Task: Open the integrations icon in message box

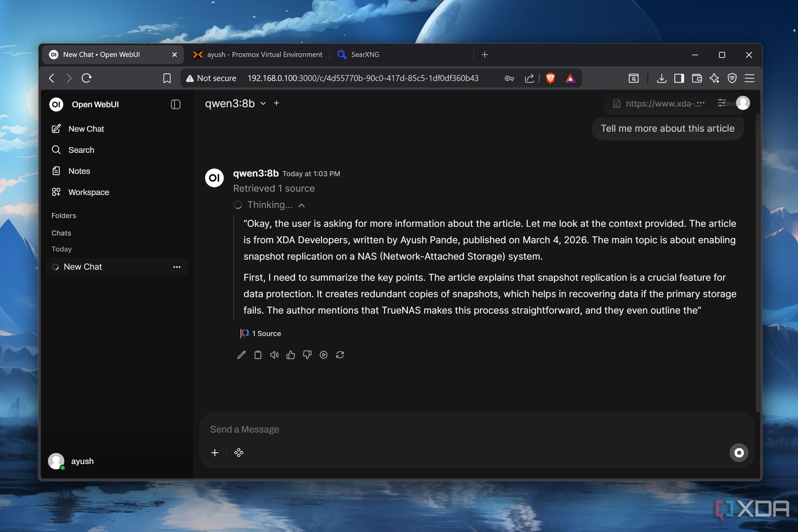Action: tap(238, 453)
